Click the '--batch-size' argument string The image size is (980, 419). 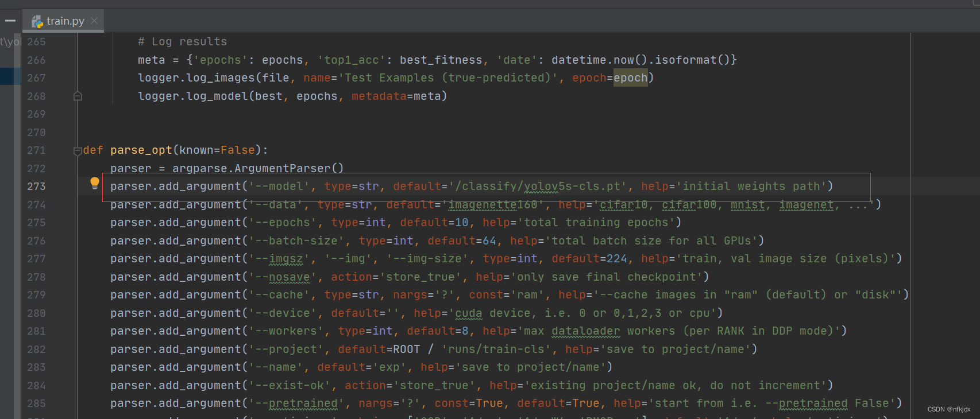[x=296, y=241]
